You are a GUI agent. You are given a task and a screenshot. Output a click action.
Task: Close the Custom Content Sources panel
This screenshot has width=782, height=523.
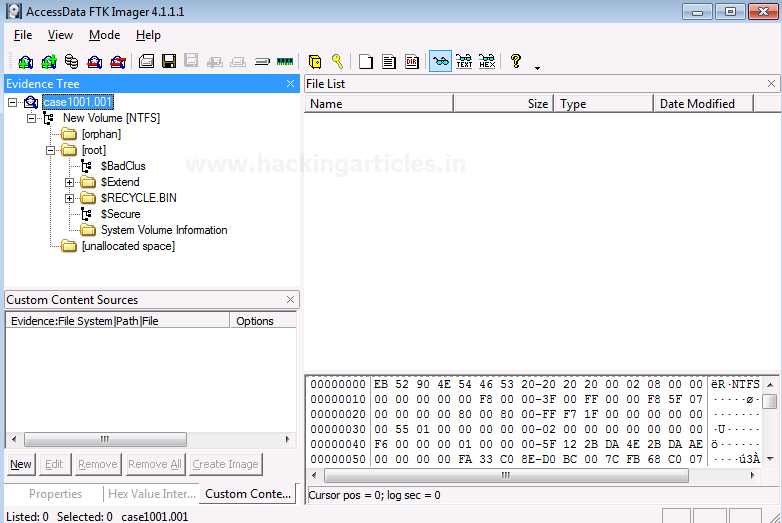tap(290, 300)
